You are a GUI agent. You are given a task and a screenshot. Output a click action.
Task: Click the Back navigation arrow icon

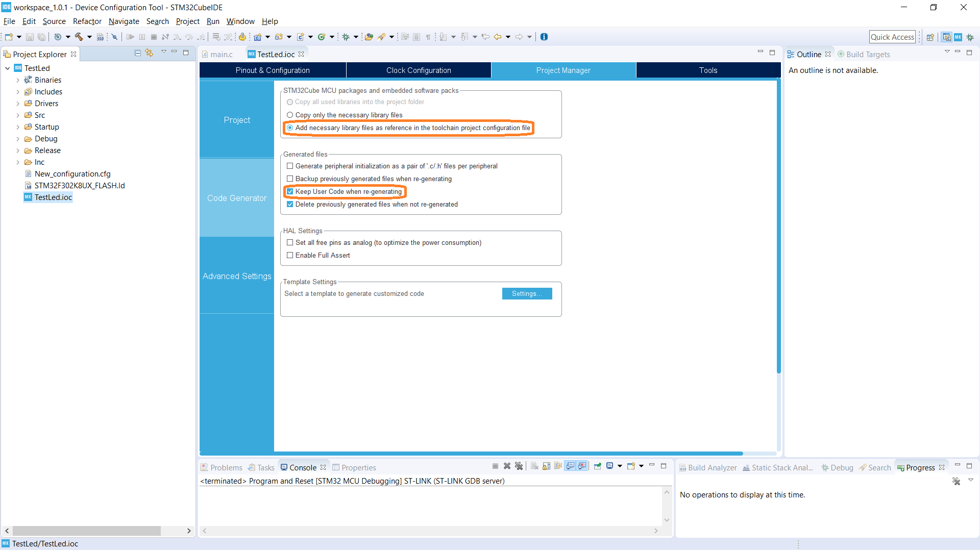coord(497,37)
